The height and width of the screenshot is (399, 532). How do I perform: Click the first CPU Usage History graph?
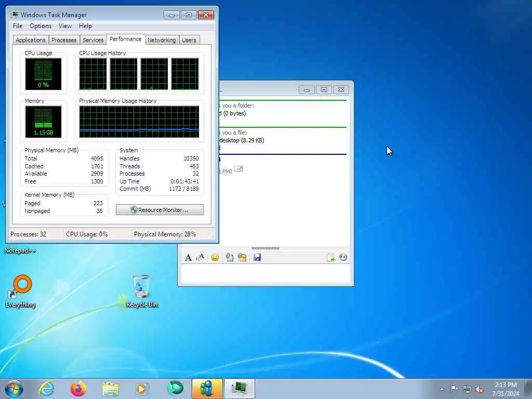93,74
